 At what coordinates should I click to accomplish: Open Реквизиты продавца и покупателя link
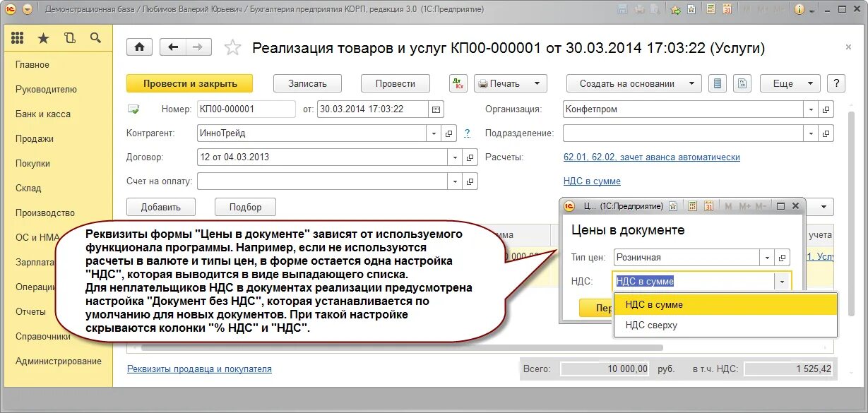point(199,369)
